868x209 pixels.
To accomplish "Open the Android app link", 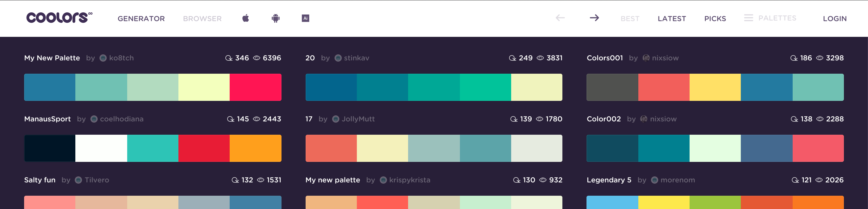I will pyautogui.click(x=276, y=18).
